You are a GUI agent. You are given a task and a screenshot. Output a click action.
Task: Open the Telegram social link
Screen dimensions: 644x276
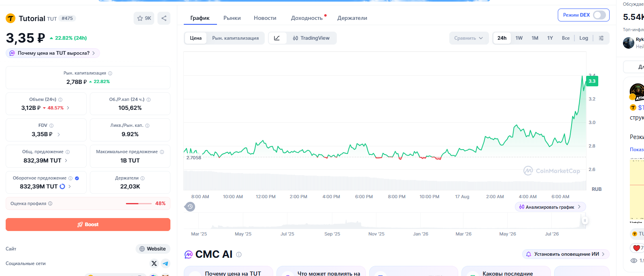tap(166, 263)
